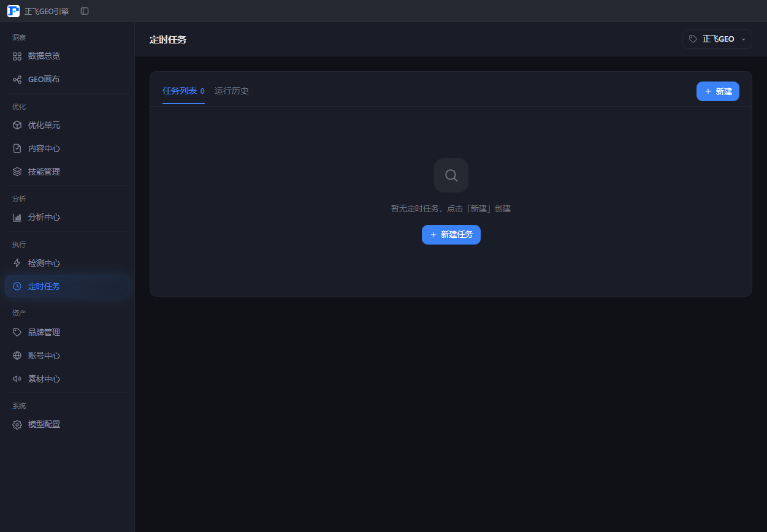Click the 品牌管理 tag icon

tap(17, 332)
